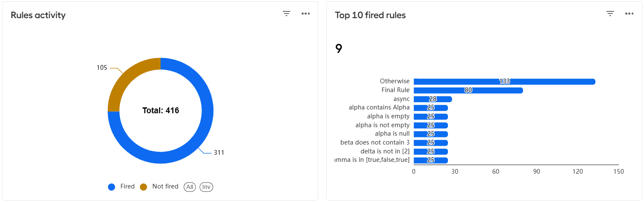Click the beta does not contain 3 label
This screenshot has height=202, width=644.
click(375, 142)
